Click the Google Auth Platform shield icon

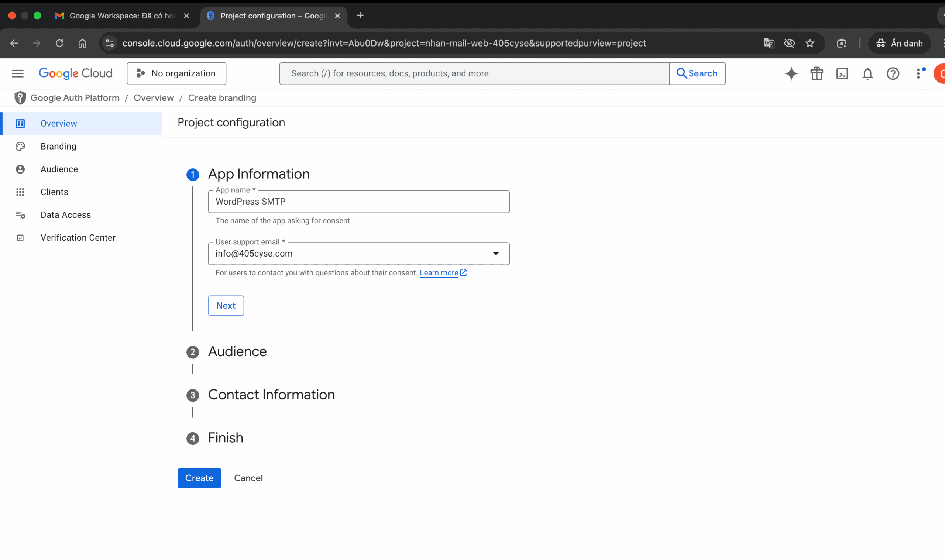pos(20,98)
